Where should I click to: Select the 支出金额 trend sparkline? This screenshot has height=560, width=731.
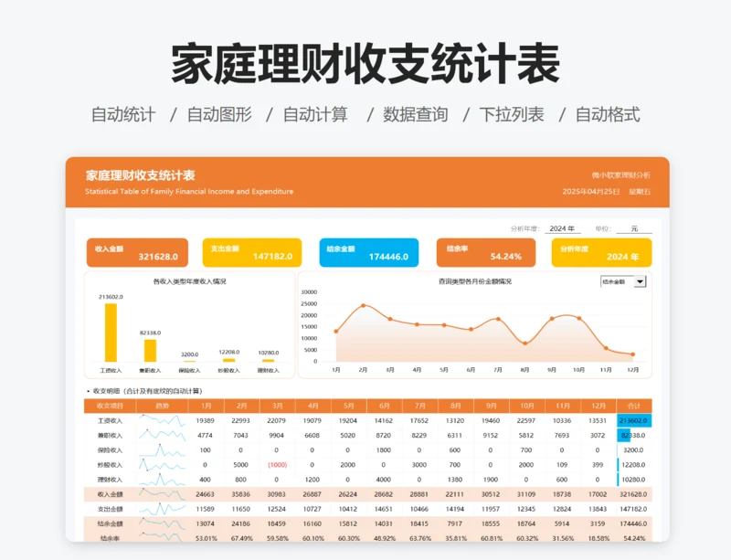163,509
